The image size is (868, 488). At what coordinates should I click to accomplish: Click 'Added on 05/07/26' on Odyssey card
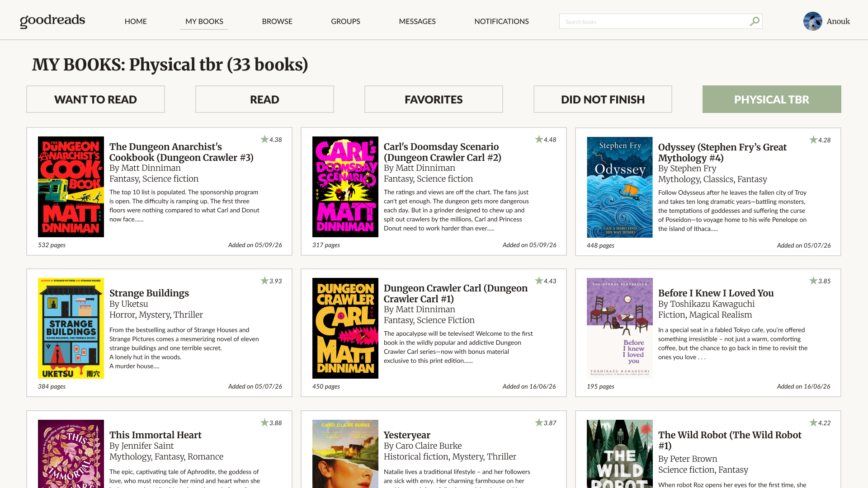coord(804,245)
